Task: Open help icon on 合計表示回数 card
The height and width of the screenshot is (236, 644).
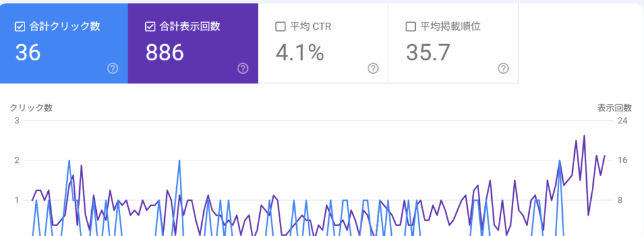Action: pyautogui.click(x=243, y=69)
